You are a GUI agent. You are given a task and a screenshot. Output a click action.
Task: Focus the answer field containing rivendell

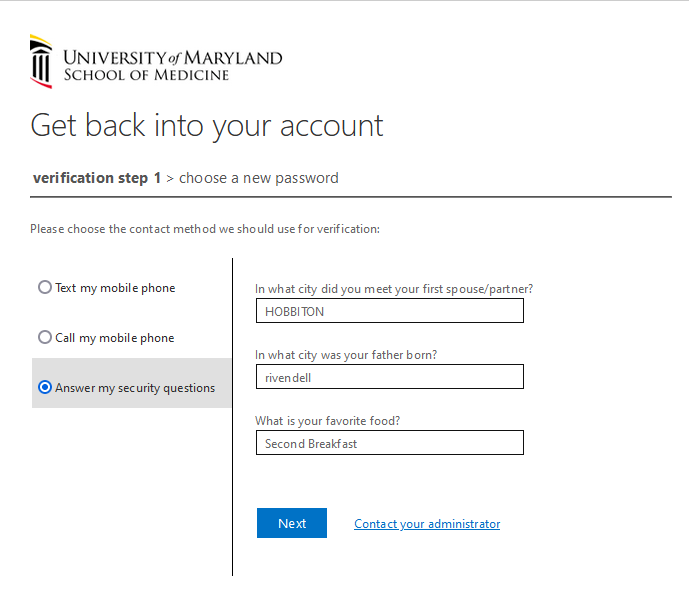click(x=389, y=377)
